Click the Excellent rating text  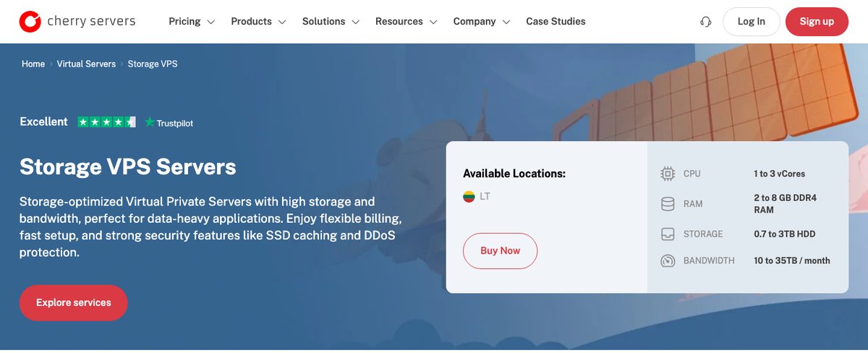pyautogui.click(x=43, y=122)
